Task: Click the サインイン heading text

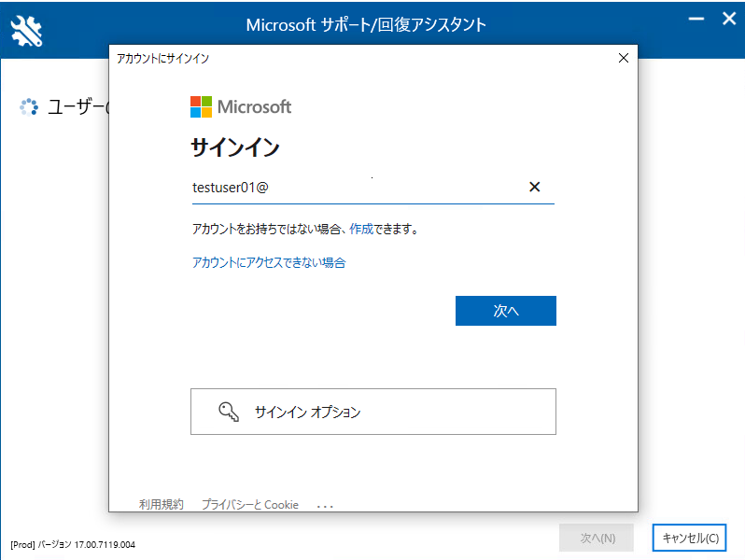Action: click(x=234, y=147)
